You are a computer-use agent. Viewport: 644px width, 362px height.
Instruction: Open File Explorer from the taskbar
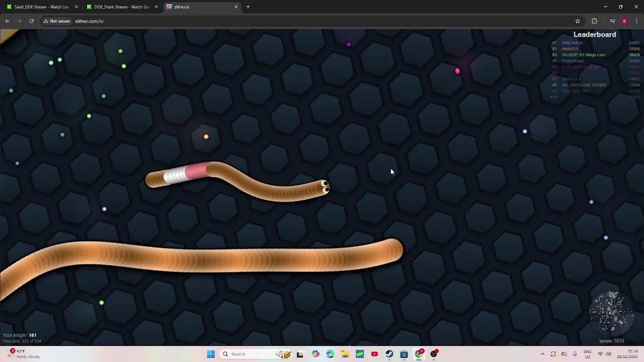point(345,354)
